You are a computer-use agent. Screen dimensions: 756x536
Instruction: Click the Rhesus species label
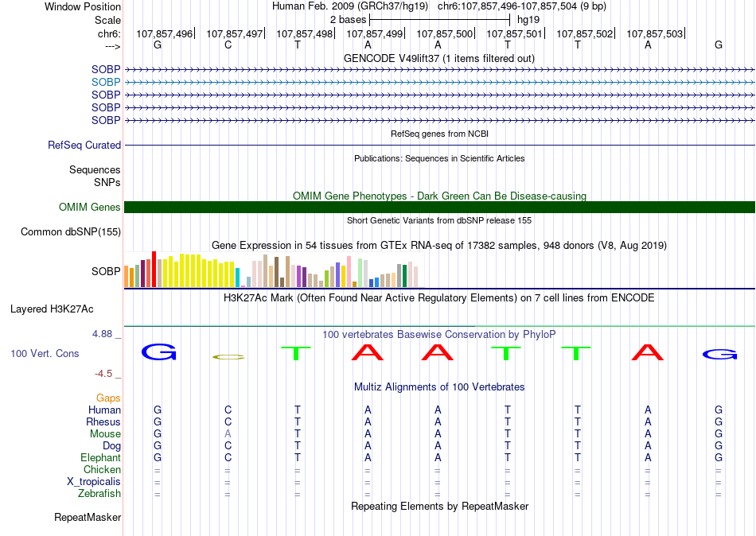pyautogui.click(x=103, y=422)
